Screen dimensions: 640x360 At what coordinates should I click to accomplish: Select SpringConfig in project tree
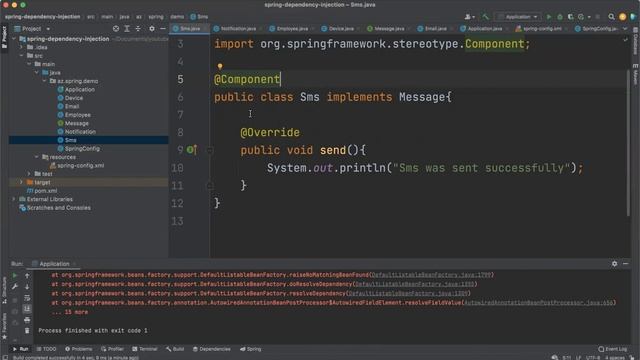(x=79, y=149)
